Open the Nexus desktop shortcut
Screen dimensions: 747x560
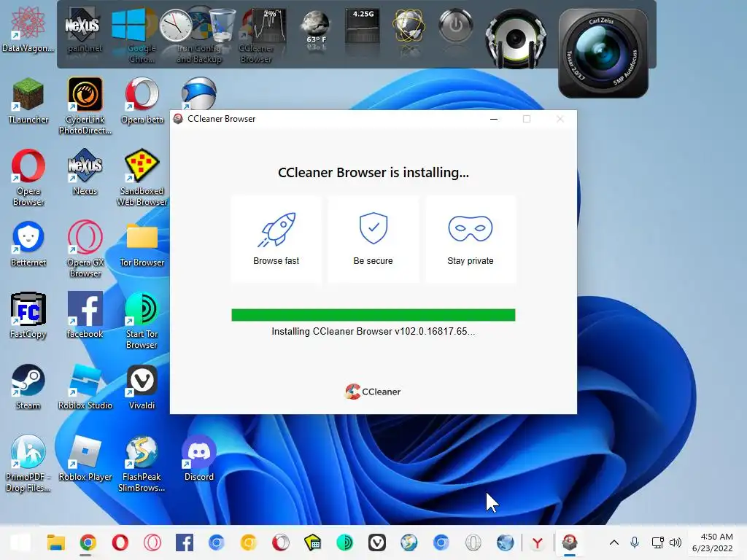click(x=85, y=171)
